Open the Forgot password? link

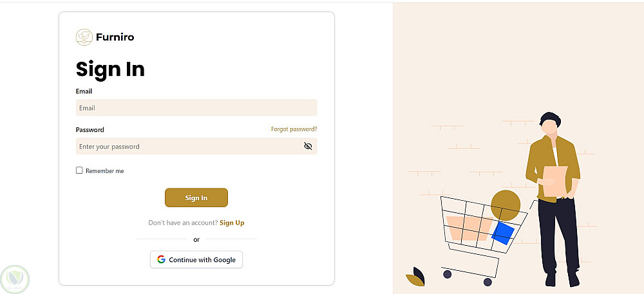294,129
